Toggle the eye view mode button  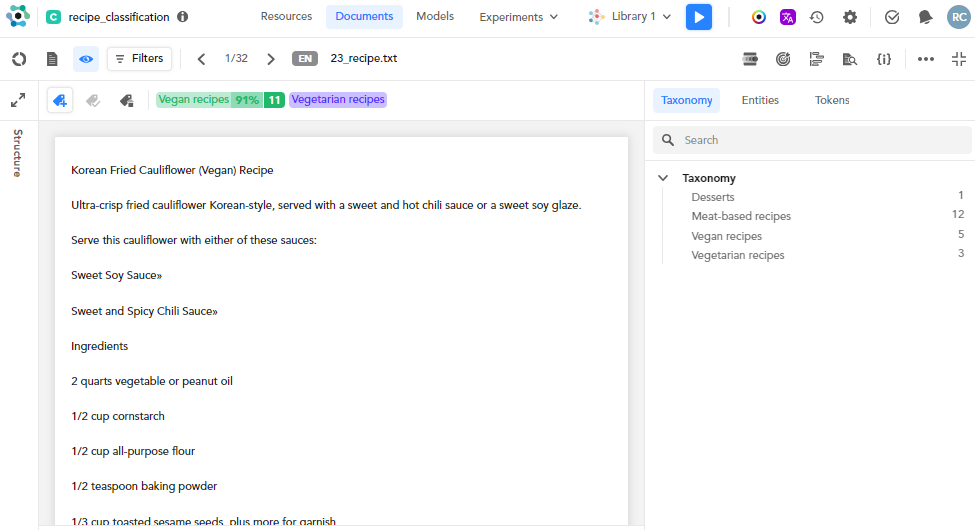pyautogui.click(x=86, y=59)
